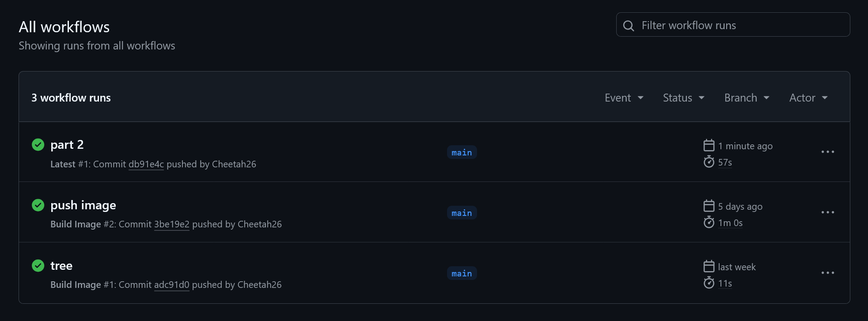
Task: Expand the Branch filter
Action: point(746,98)
